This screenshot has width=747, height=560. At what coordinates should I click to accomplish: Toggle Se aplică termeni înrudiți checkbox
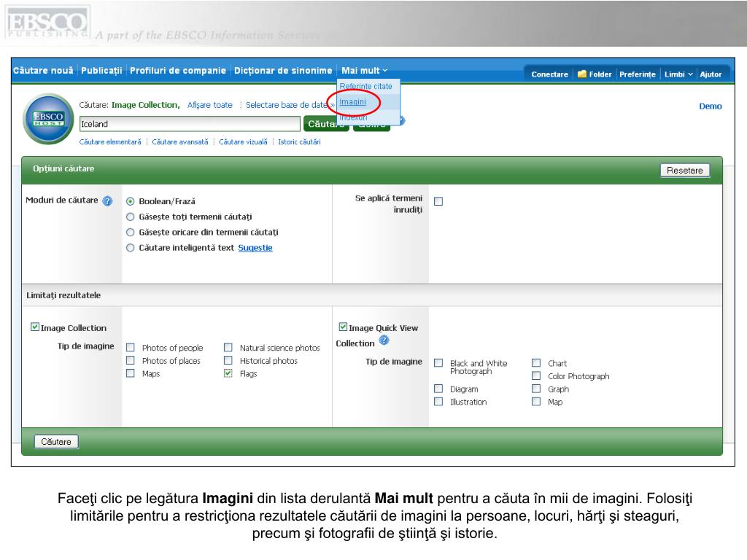tap(438, 201)
